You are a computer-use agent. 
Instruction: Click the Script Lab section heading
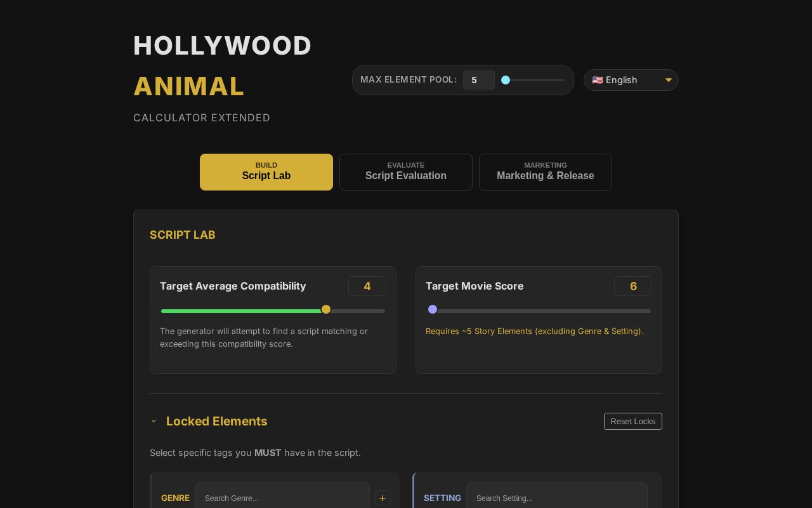click(x=183, y=235)
